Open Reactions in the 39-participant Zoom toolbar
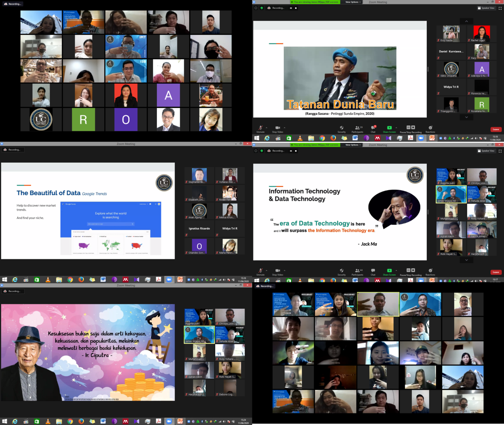 tap(430, 128)
